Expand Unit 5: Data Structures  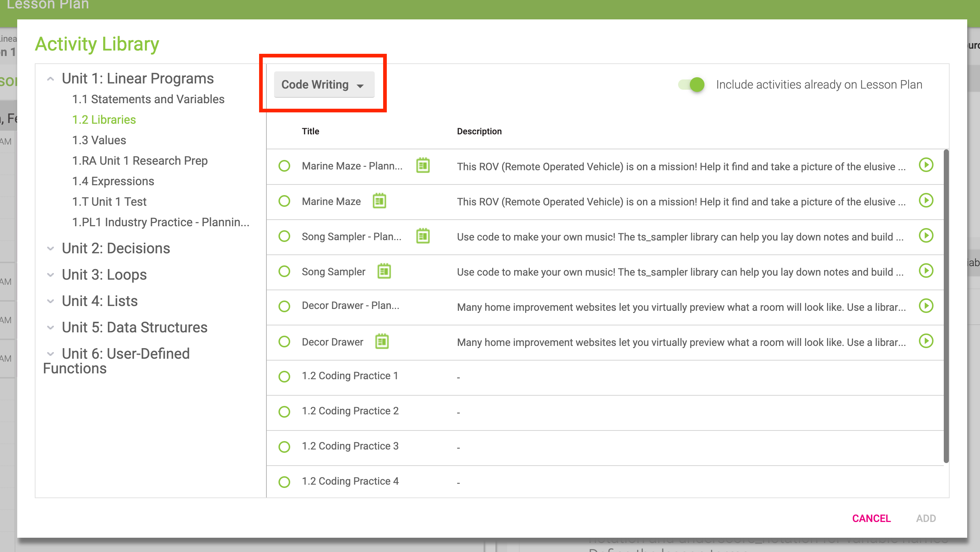click(50, 328)
